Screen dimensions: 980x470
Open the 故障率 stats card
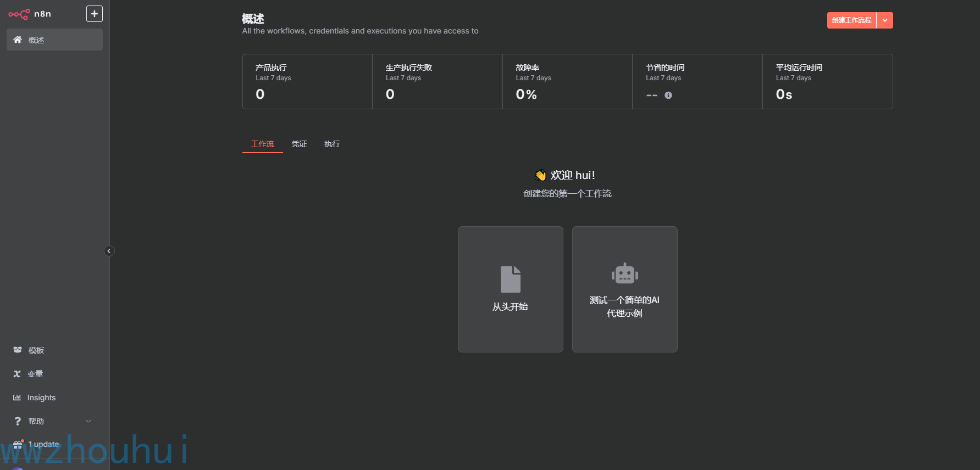pos(568,81)
